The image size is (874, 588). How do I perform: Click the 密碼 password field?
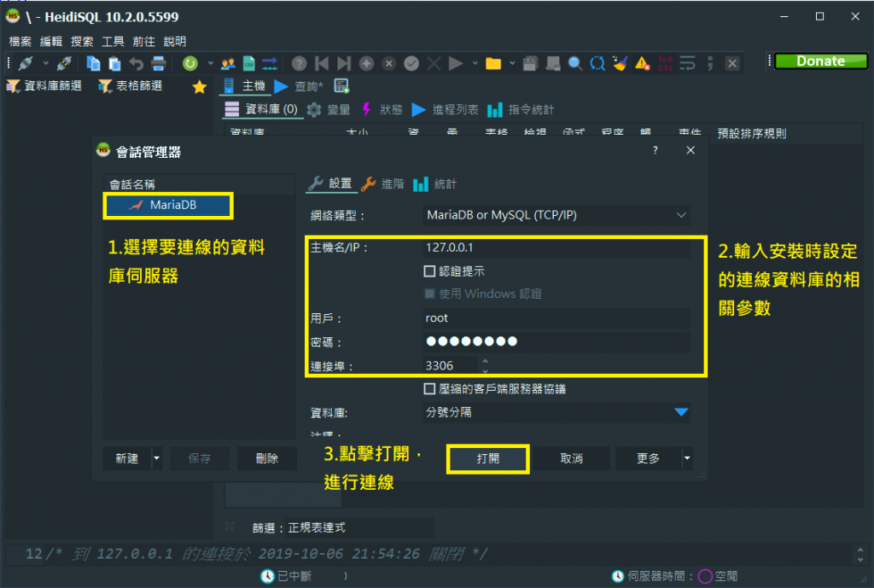pyautogui.click(x=556, y=341)
